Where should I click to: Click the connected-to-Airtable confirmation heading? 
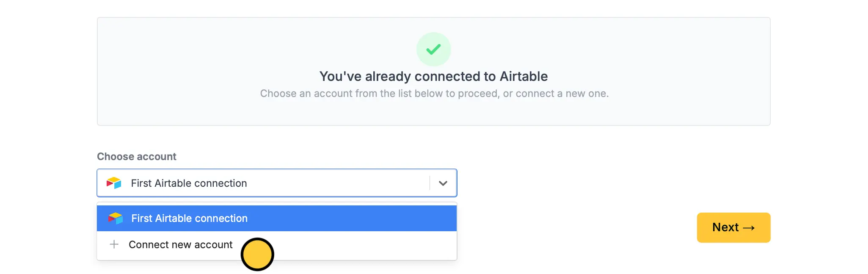(433, 76)
